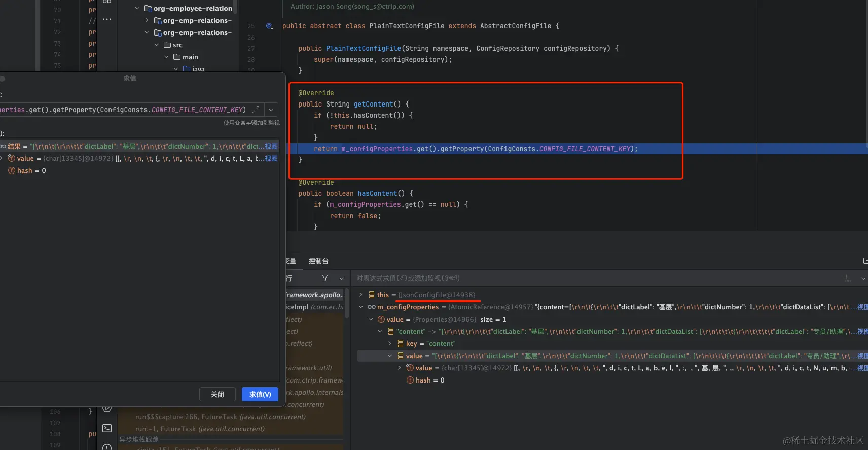This screenshot has height=450, width=868.
Task: Click the JsonConfigFile@14938 value text
Action: click(437, 295)
